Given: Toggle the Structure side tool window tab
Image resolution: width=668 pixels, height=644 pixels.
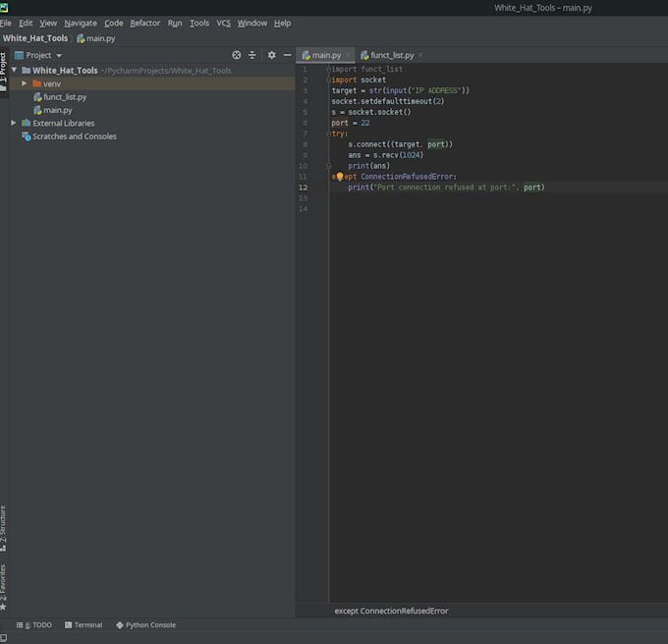Looking at the screenshot, I should click(x=3, y=529).
